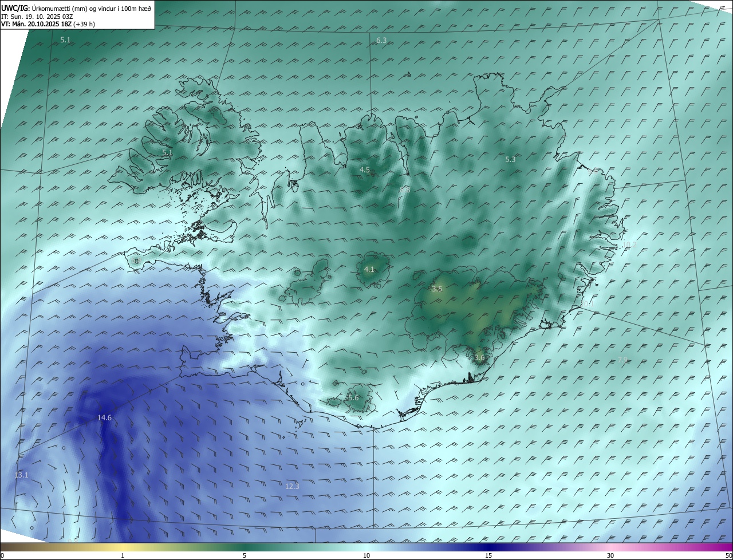Click the 10.2 value off the east fjords
Screen dimensions: 733x560
(x=629, y=244)
